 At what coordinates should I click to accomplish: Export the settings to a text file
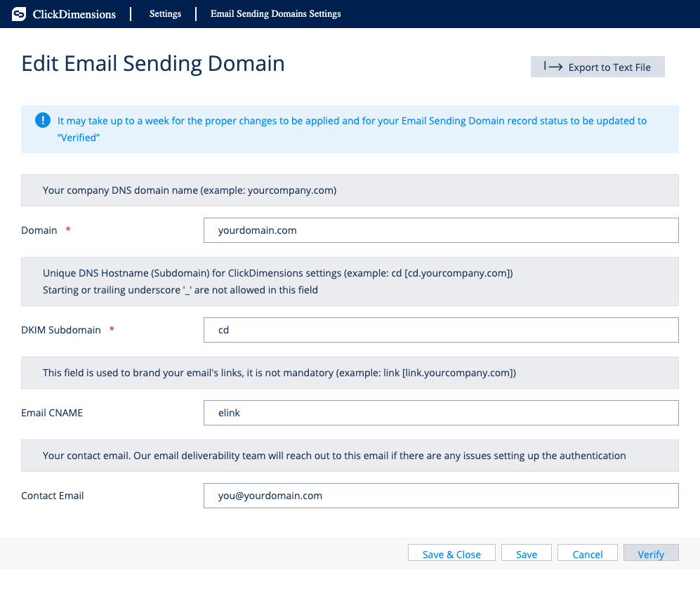tap(597, 67)
